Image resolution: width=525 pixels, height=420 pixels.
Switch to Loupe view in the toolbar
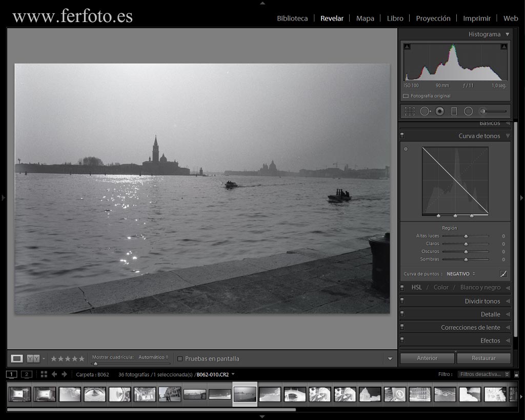pyautogui.click(x=17, y=358)
